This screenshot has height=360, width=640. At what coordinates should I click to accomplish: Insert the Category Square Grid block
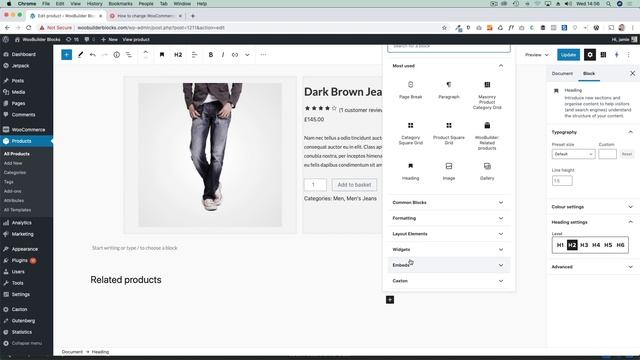click(411, 133)
